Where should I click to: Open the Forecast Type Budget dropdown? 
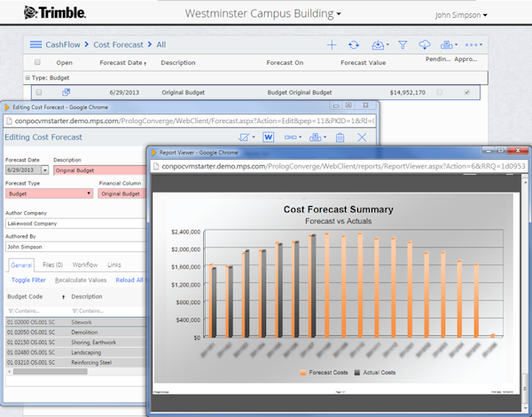coord(49,193)
